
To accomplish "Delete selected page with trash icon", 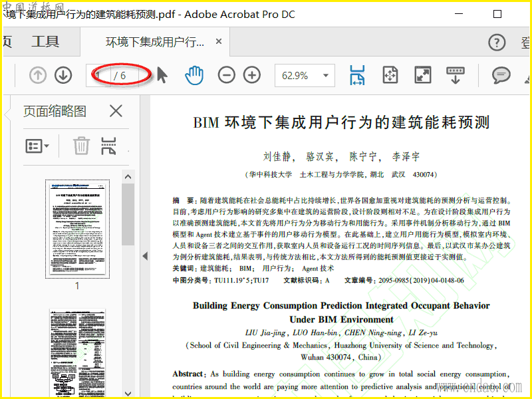I will (81, 146).
